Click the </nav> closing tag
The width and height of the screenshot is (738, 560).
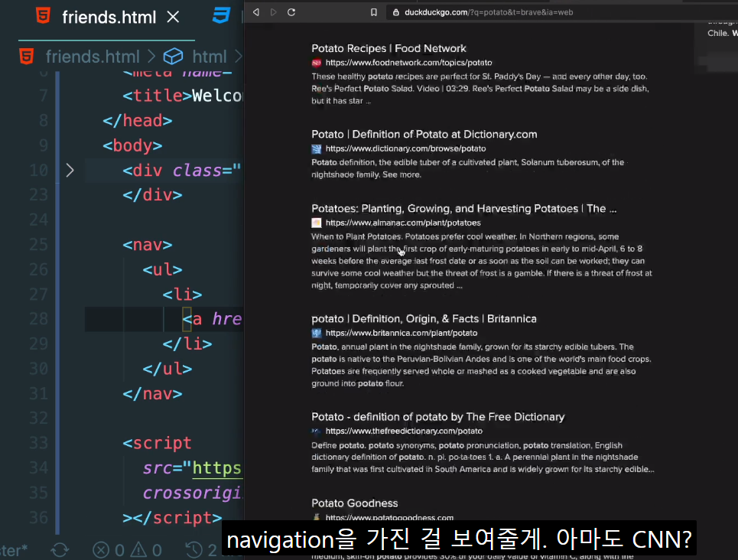(152, 394)
